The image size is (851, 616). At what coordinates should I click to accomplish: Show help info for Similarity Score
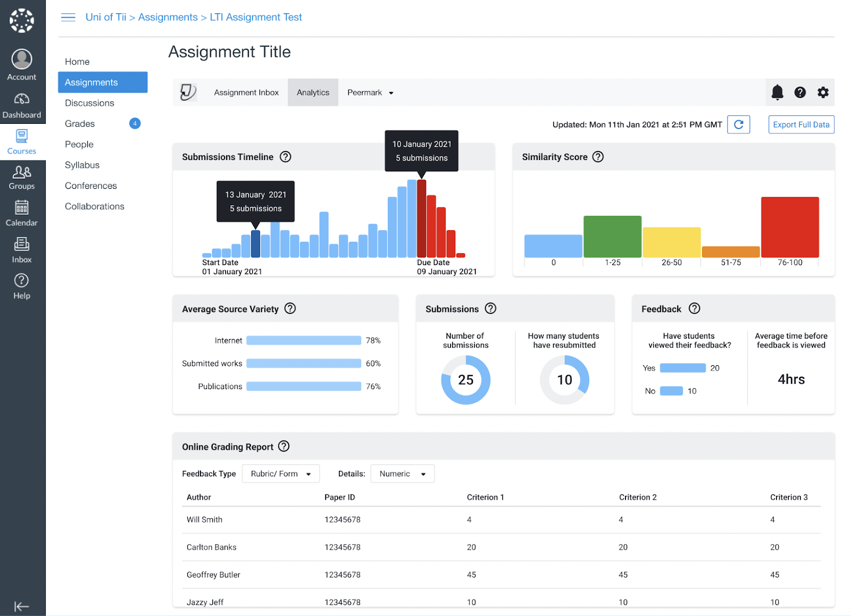(598, 157)
